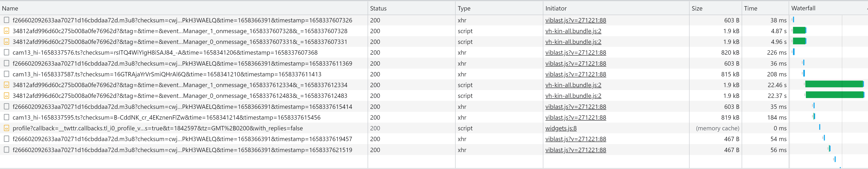Sort by the Type column header
868x169 pixels.
click(464, 8)
